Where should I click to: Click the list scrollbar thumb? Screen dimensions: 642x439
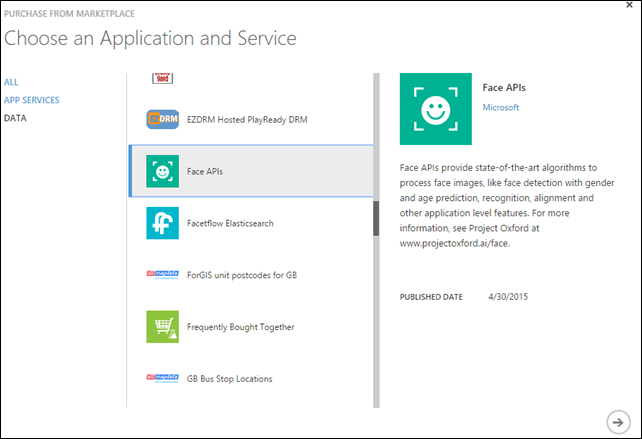point(376,218)
